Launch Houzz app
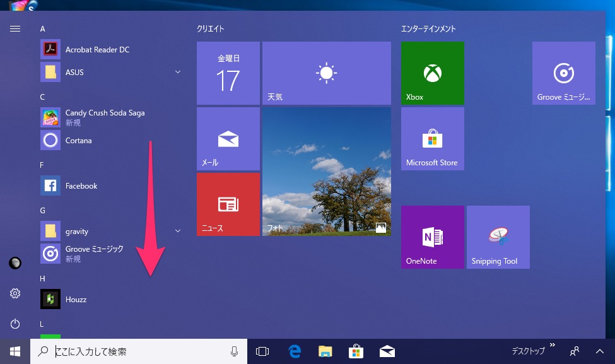 pyautogui.click(x=110, y=299)
